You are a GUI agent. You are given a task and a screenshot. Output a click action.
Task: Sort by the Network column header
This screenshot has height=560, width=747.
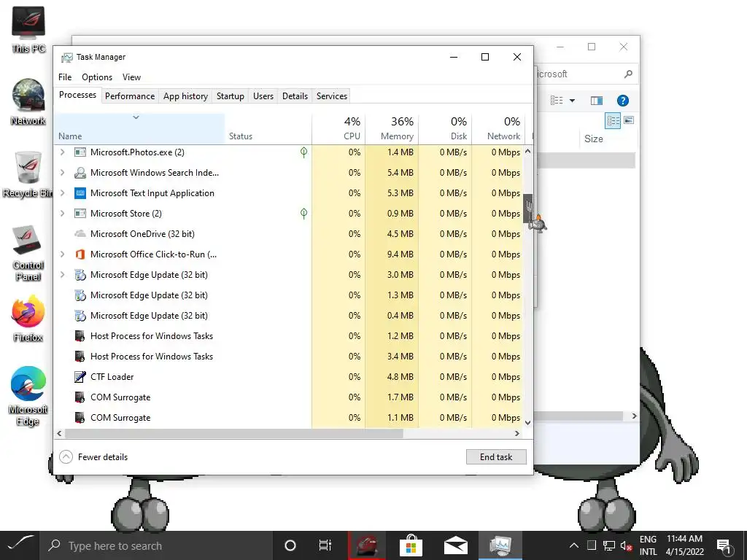click(498, 128)
